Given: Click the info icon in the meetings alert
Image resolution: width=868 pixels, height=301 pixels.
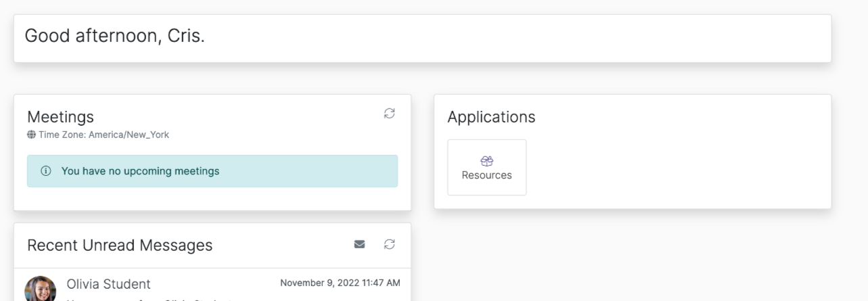Looking at the screenshot, I should click(x=46, y=171).
